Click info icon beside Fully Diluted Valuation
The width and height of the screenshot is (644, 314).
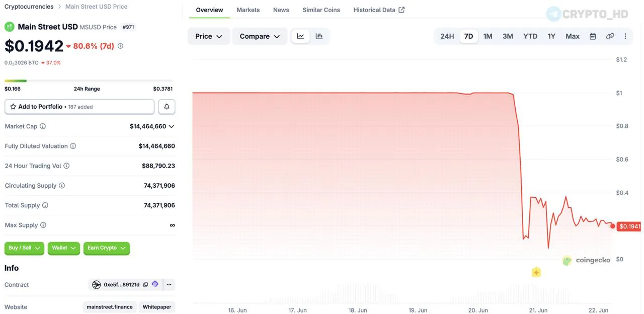pos(73,146)
